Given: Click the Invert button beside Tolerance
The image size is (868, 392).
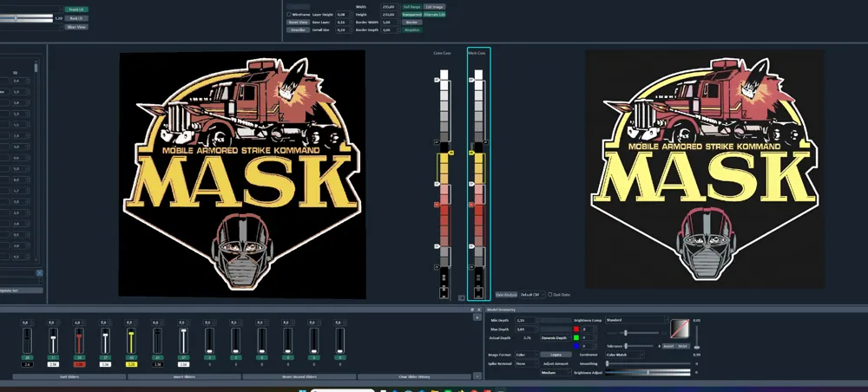Looking at the screenshot, I should (668, 346).
